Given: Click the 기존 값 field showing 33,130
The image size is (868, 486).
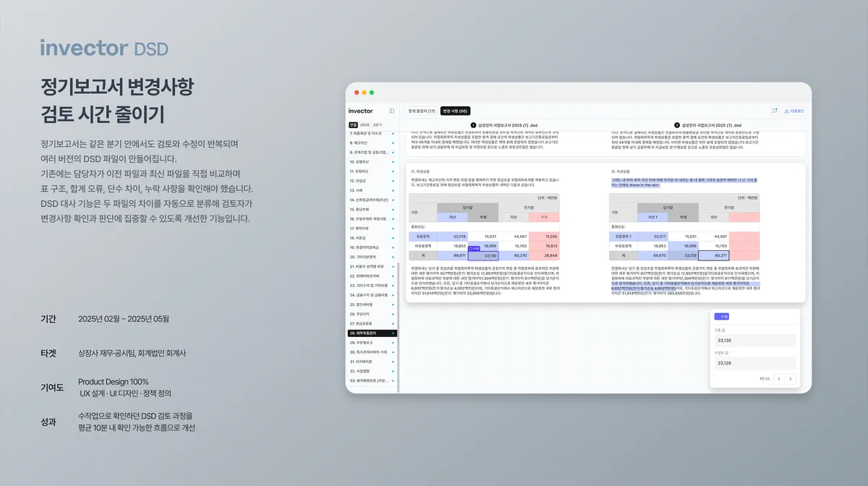Looking at the screenshot, I should (754, 340).
